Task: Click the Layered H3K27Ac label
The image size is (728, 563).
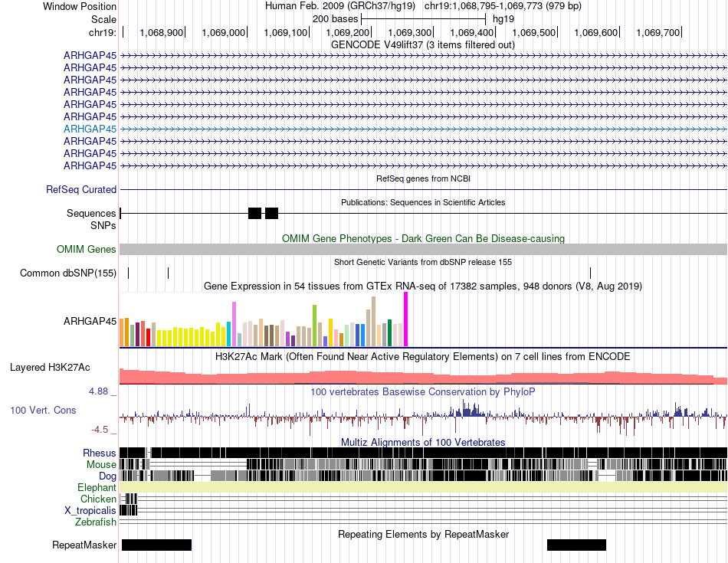Action: click(x=50, y=368)
